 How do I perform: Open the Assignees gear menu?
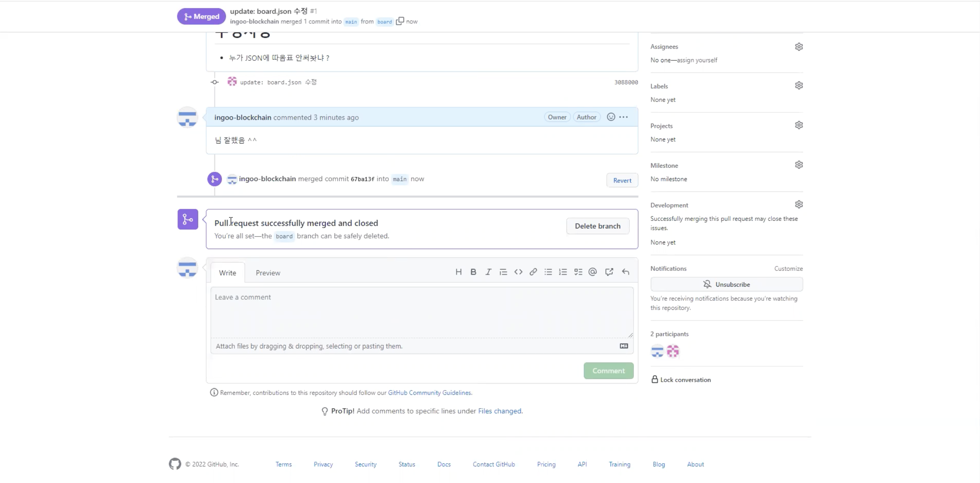799,47
